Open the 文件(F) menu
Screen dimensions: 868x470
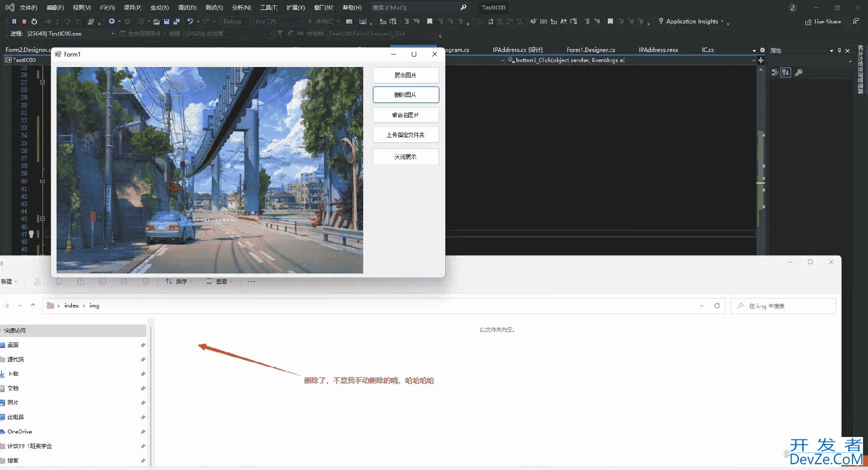(x=29, y=7)
